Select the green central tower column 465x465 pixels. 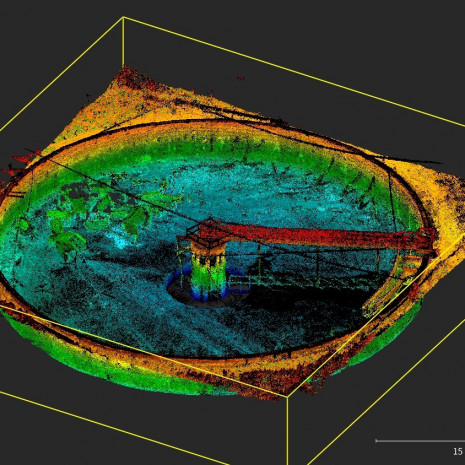click(208, 270)
